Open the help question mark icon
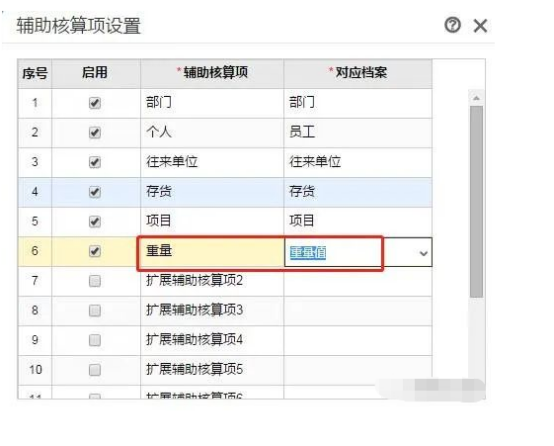Image resolution: width=554 pixels, height=446 pixels. [x=452, y=25]
